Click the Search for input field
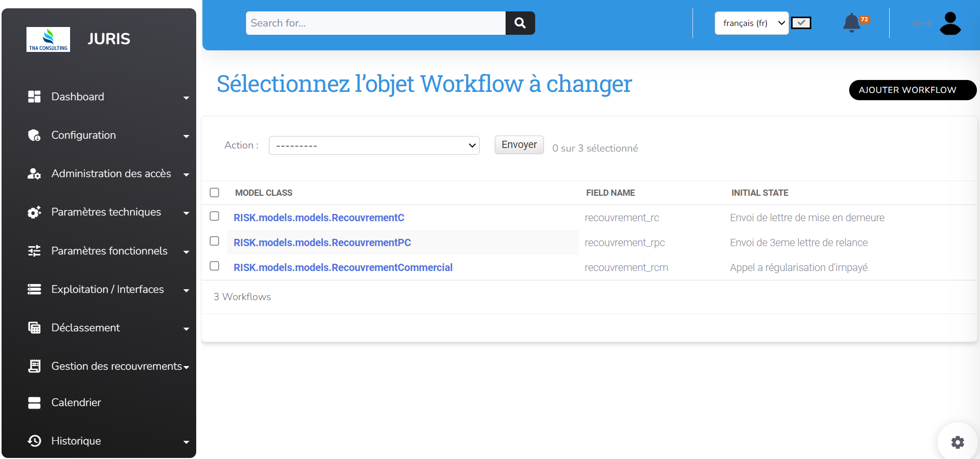Image resolution: width=980 pixels, height=459 pixels. [375, 23]
